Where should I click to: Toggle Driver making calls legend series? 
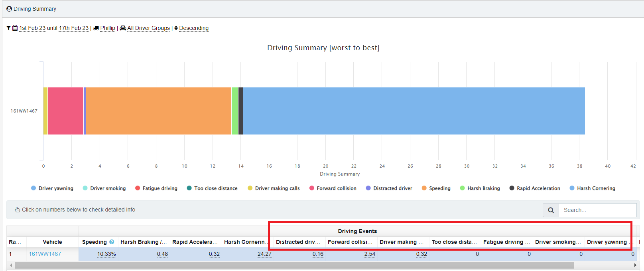pyautogui.click(x=274, y=188)
